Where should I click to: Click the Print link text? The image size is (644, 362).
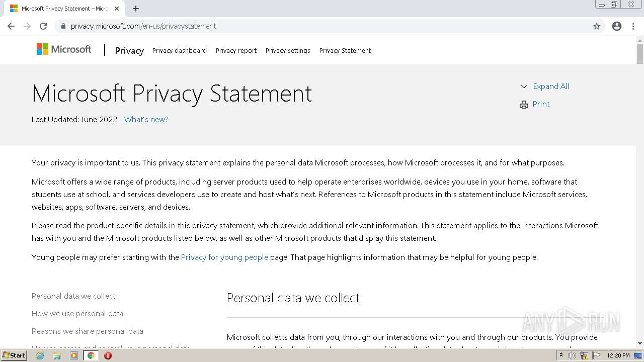click(541, 104)
